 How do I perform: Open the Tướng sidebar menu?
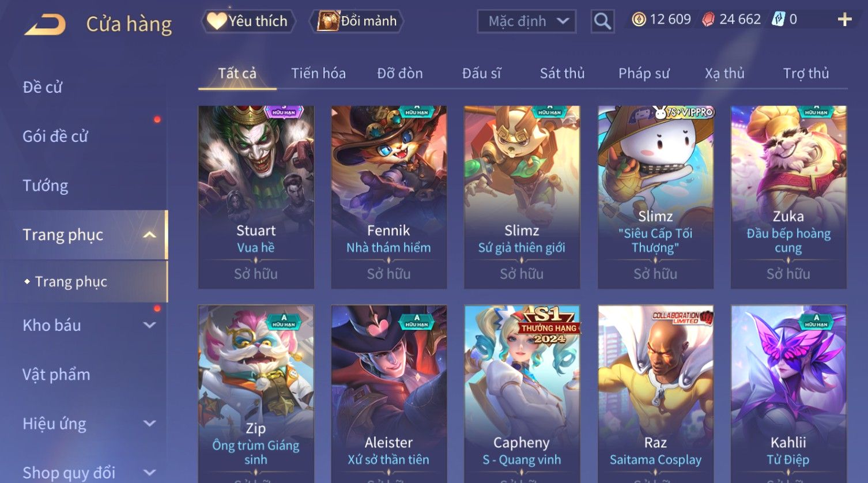[x=46, y=186]
